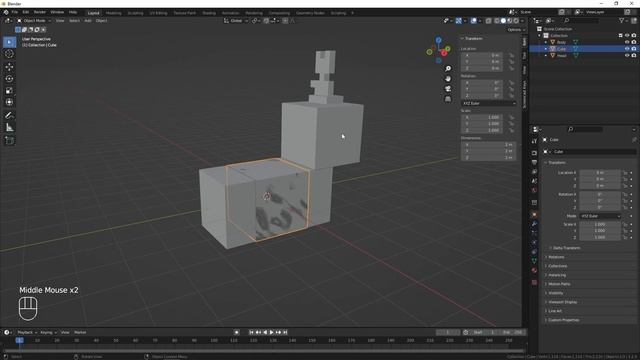Expand the Motion Paths panel

click(x=559, y=284)
